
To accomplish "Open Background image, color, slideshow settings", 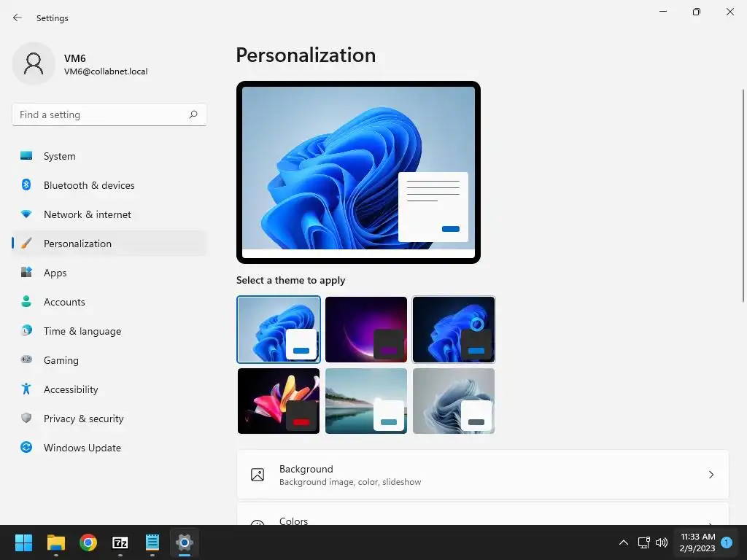I will 483,475.
